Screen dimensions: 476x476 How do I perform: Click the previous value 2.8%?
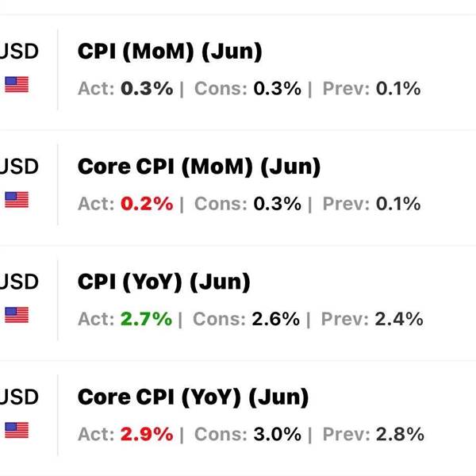(x=400, y=434)
